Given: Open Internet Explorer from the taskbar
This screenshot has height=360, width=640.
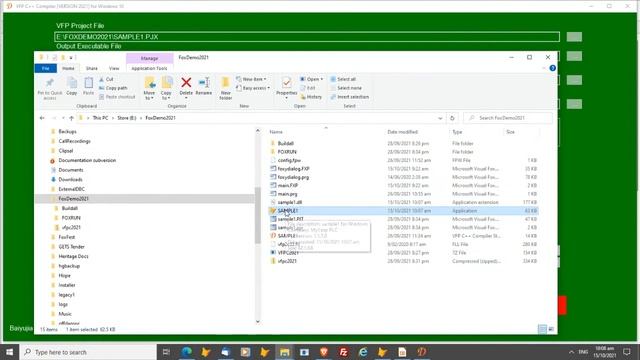Looking at the screenshot, I should (363, 352).
